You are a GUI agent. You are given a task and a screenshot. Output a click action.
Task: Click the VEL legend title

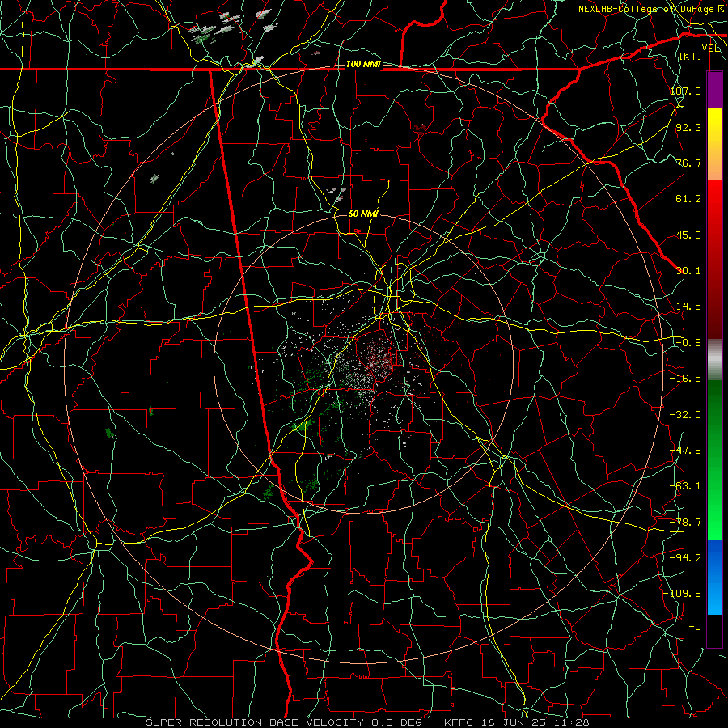coord(711,49)
